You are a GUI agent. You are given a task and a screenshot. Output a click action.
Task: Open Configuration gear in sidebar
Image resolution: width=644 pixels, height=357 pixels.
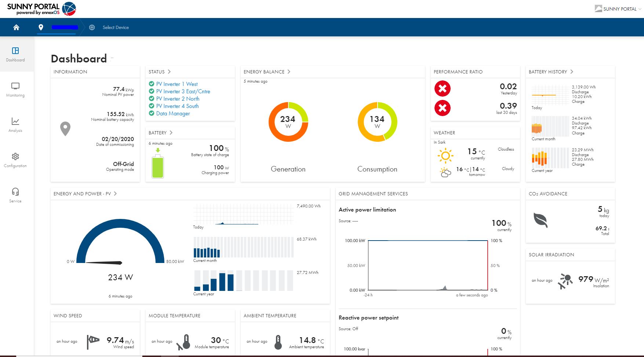15,160
